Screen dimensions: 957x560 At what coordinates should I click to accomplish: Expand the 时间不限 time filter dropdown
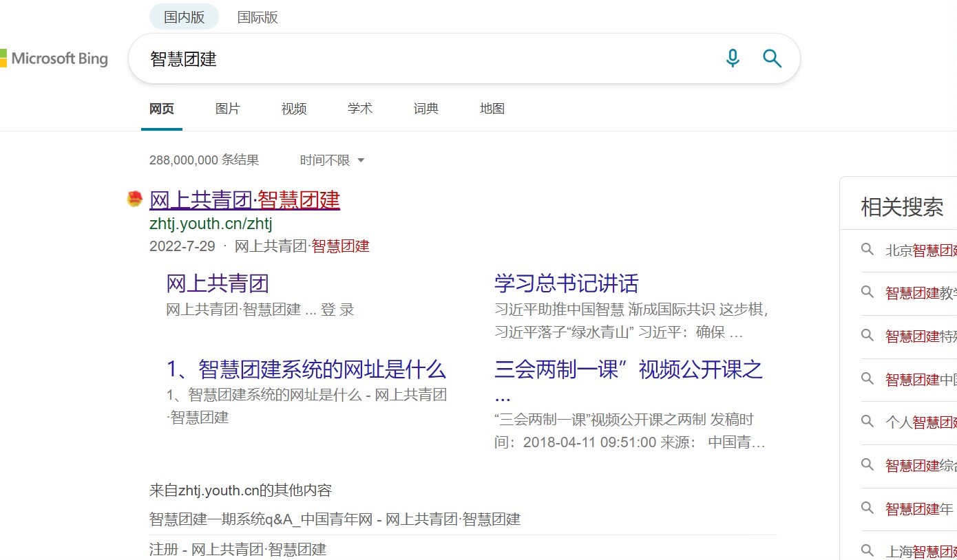[x=332, y=160]
